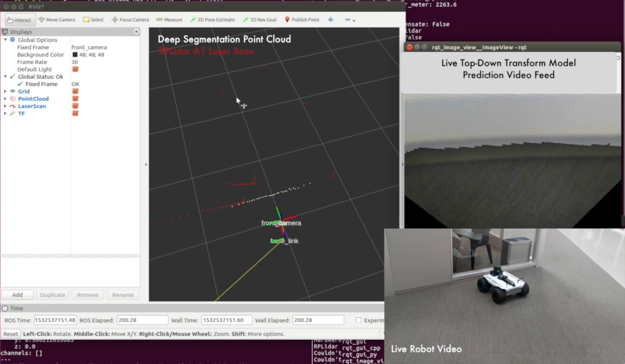This screenshot has height=364, width=625.
Task: Toggle the Default Light checkbox
Action: click(x=75, y=69)
